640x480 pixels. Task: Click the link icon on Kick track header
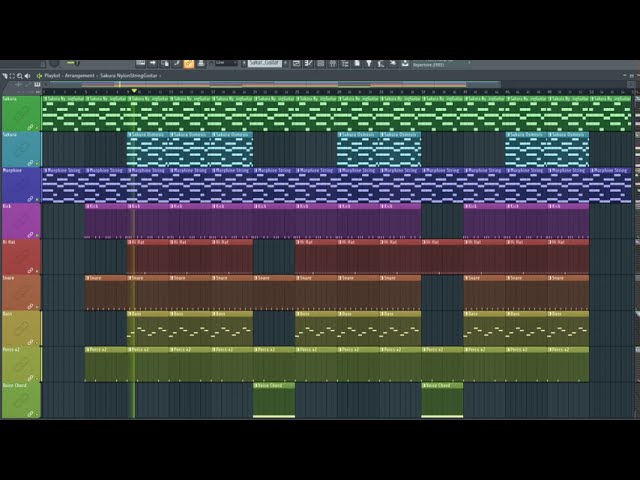click(x=30, y=235)
